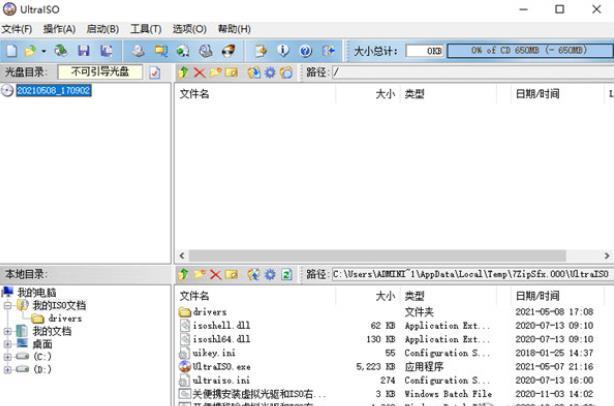Click the rightmost icon in disc pane toolbar

point(286,72)
